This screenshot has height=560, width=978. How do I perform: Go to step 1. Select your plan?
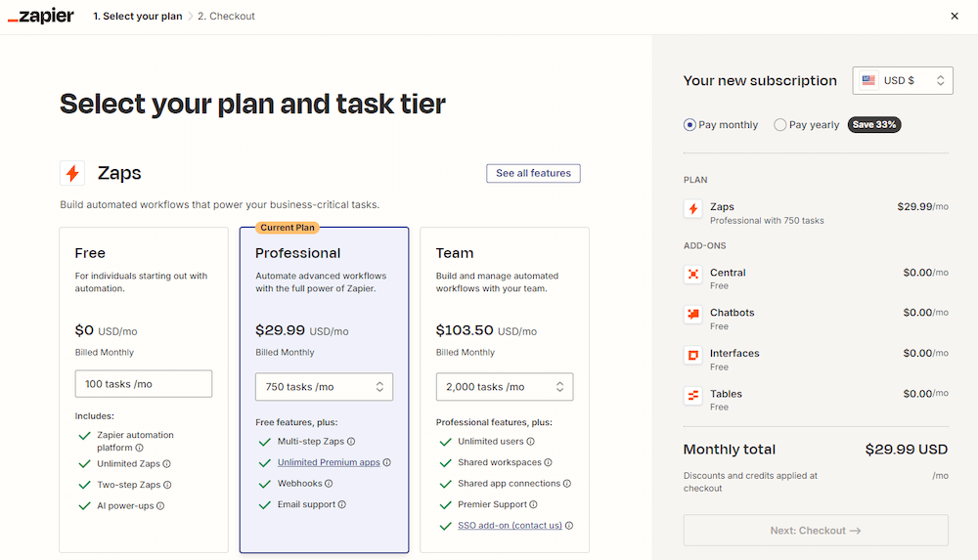tap(138, 17)
